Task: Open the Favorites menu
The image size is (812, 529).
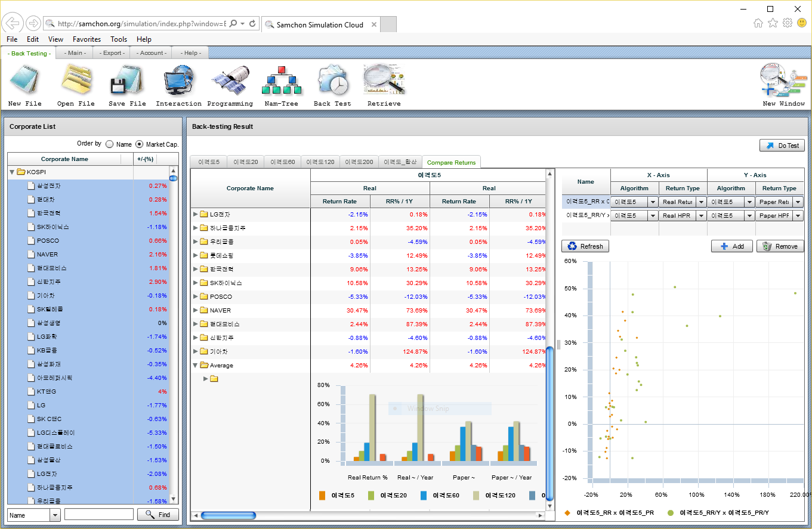Action: click(87, 39)
